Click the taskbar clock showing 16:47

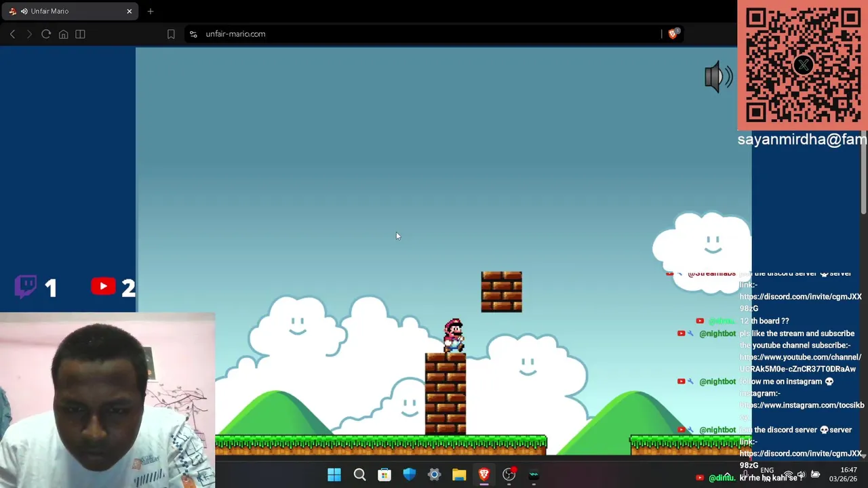click(848, 474)
